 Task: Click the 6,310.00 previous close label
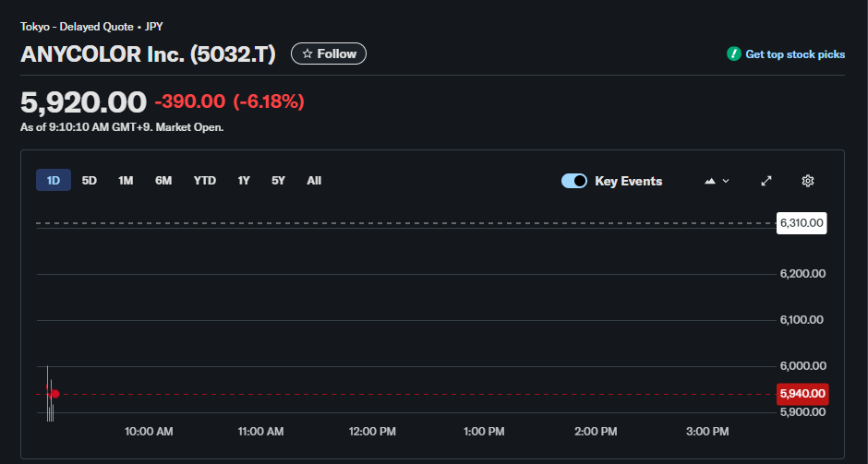[802, 223]
